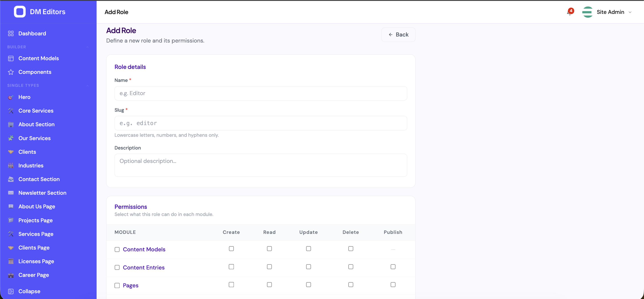Check the Pages module checkbox
This screenshot has height=299, width=644.
(x=117, y=286)
